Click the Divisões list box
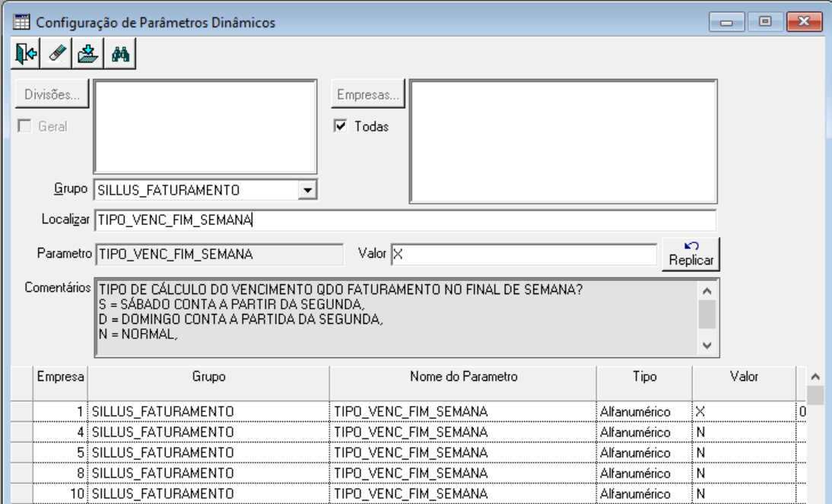 [205, 127]
